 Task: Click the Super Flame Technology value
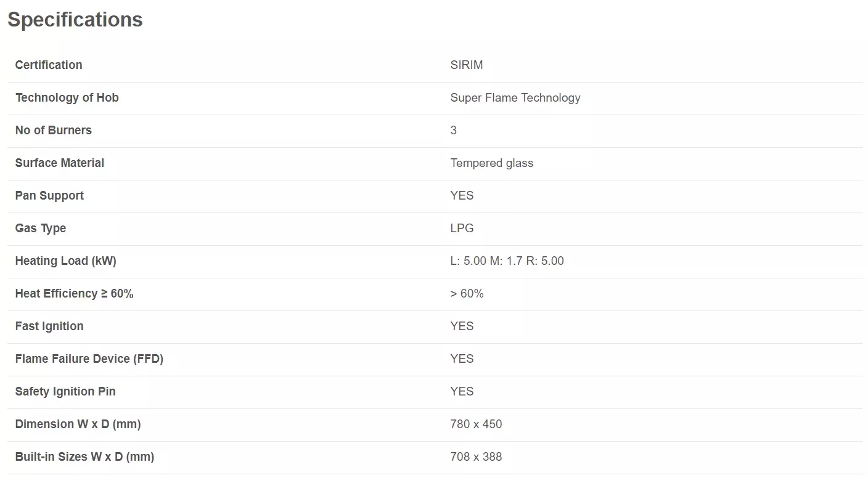[515, 98]
